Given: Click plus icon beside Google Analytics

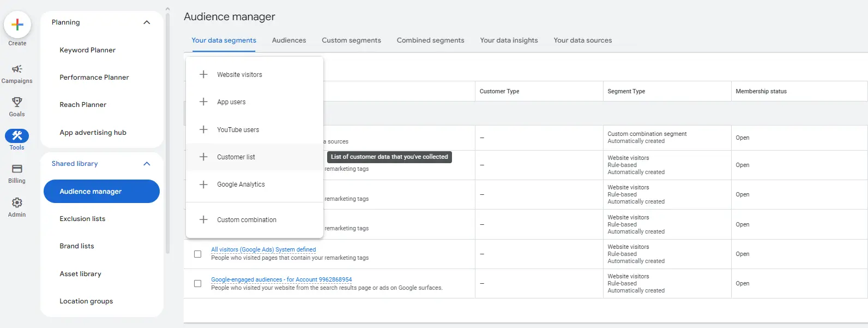Looking at the screenshot, I should coord(203,184).
